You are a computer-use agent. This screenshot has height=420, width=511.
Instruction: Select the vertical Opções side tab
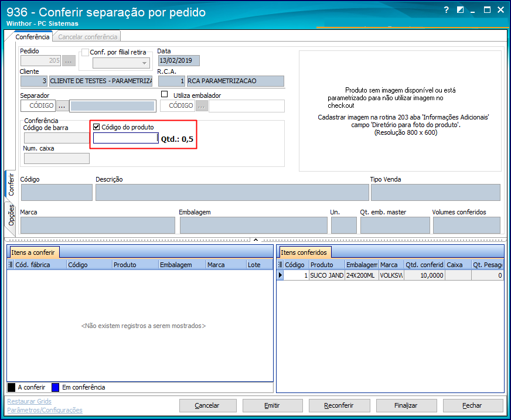[x=11, y=216]
